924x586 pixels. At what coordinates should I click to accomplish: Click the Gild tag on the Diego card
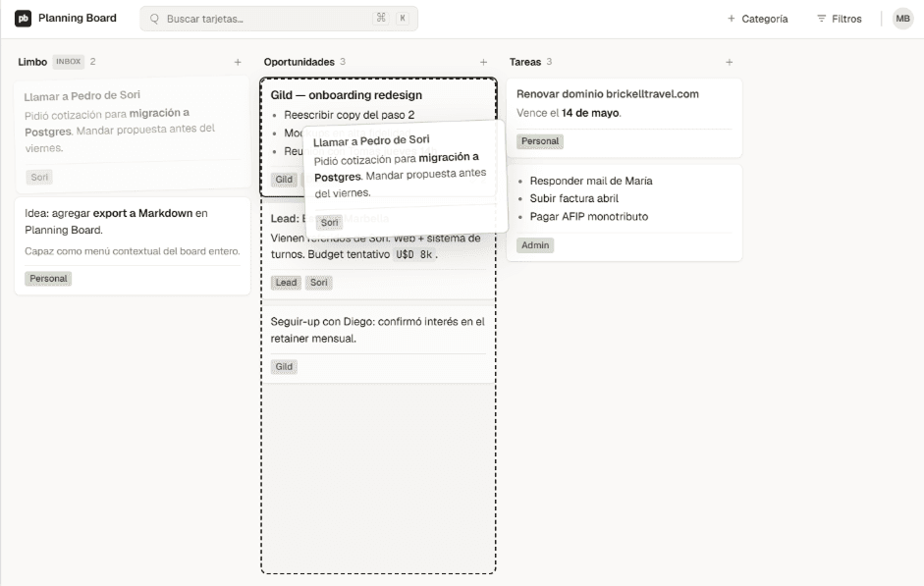pyautogui.click(x=284, y=367)
